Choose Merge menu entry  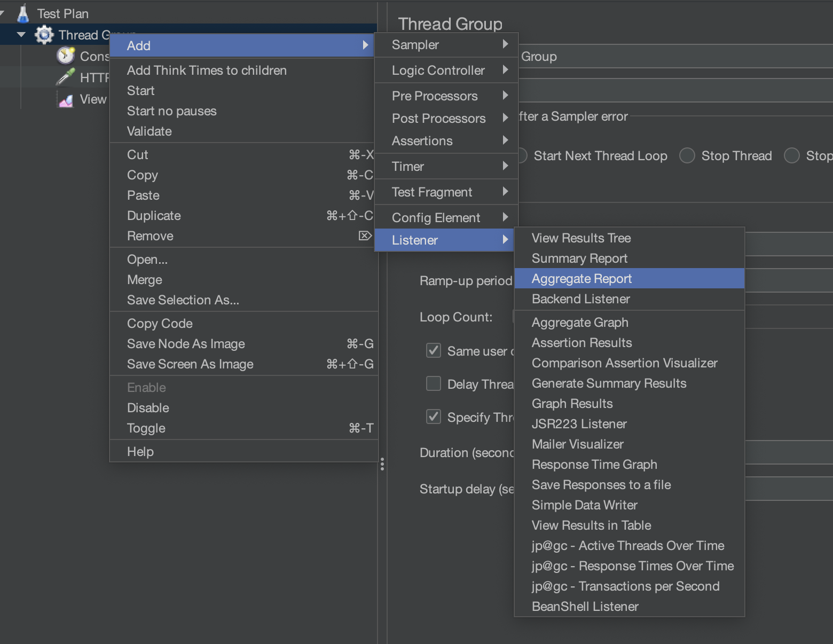243,280
